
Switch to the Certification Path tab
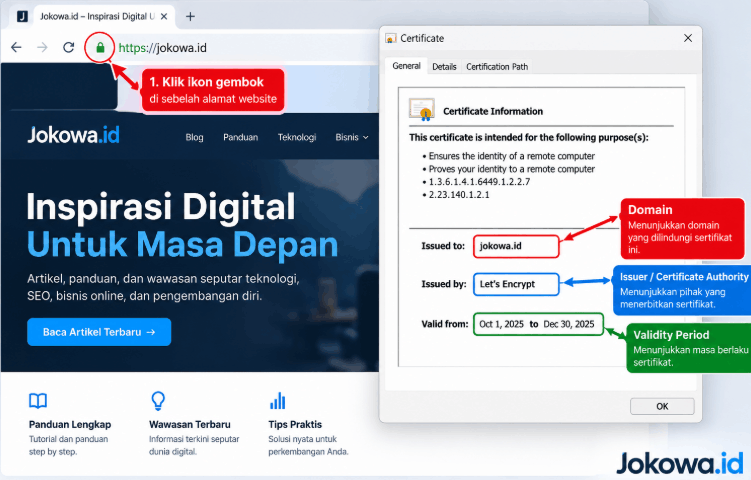pyautogui.click(x=497, y=67)
